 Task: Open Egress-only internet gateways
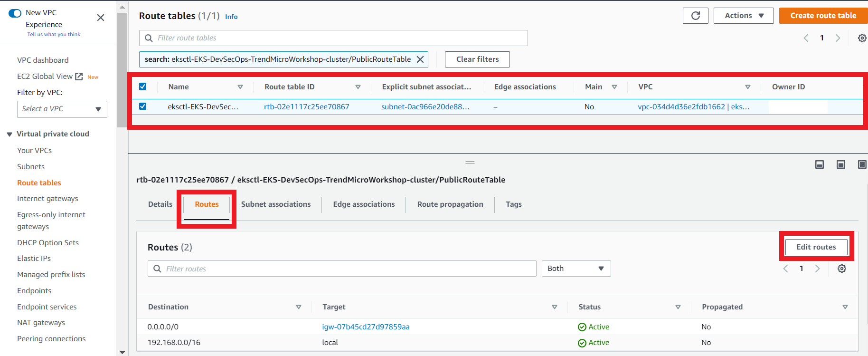(x=51, y=221)
